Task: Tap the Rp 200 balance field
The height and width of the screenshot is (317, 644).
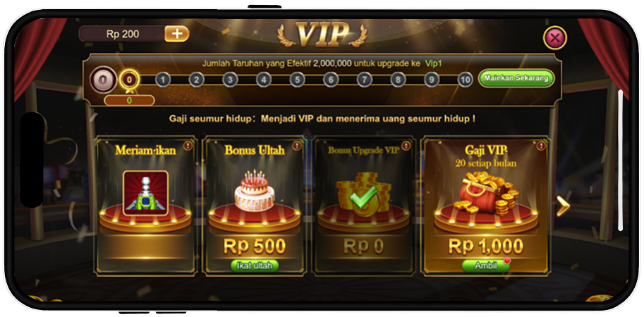Action: (x=123, y=34)
